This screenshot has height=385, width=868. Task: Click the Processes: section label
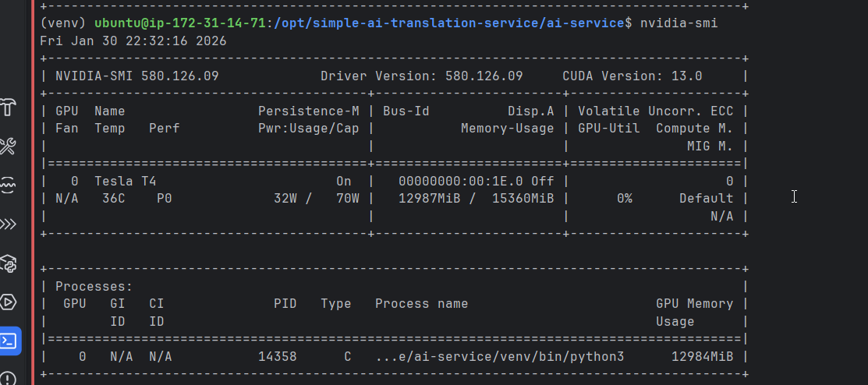94,287
